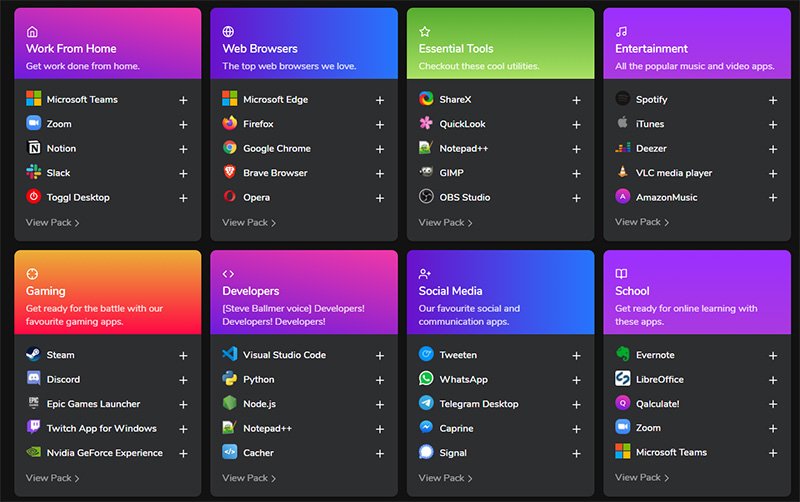The width and height of the screenshot is (800, 502).
Task: Click the Discord icon
Action: coord(34,379)
